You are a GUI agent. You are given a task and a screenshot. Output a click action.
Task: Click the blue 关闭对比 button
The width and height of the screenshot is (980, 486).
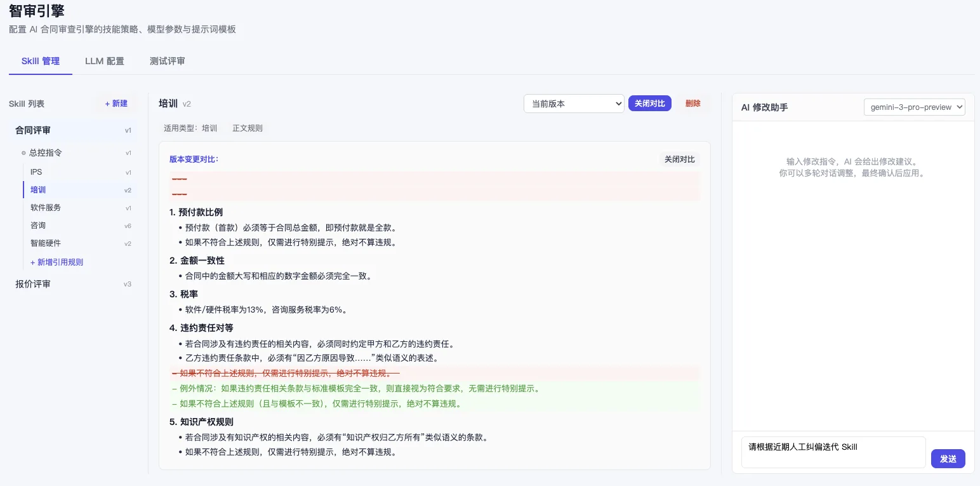tap(650, 104)
